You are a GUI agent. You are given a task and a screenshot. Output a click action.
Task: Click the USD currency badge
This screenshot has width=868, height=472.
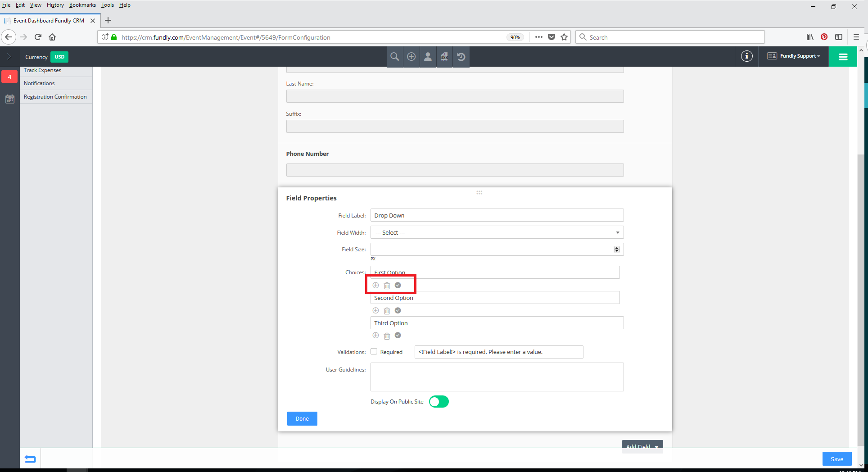(59, 57)
